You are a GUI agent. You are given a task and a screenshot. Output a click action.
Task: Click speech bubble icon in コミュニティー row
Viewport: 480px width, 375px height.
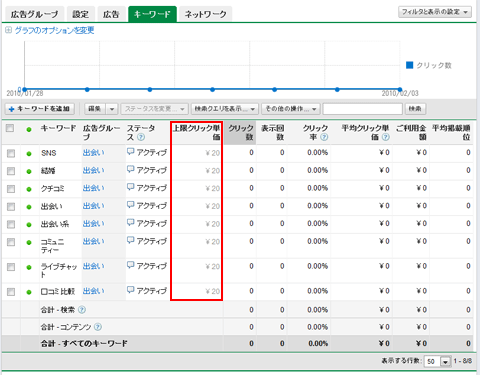[131, 240]
